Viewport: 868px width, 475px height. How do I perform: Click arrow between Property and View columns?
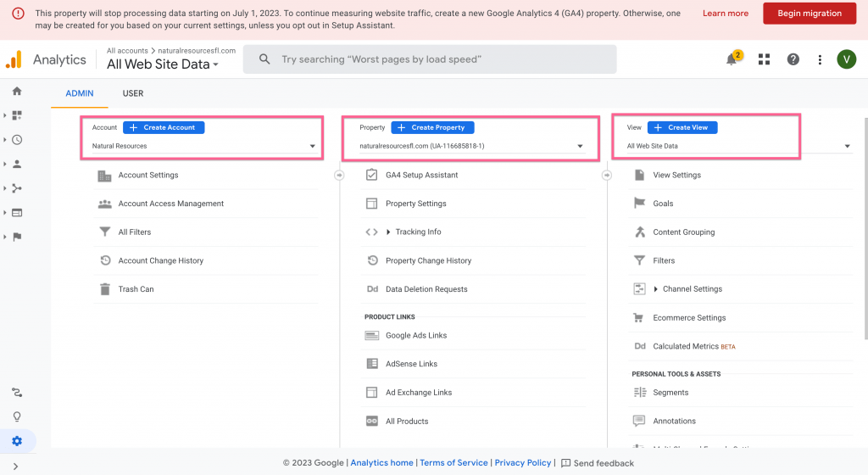pyautogui.click(x=607, y=176)
